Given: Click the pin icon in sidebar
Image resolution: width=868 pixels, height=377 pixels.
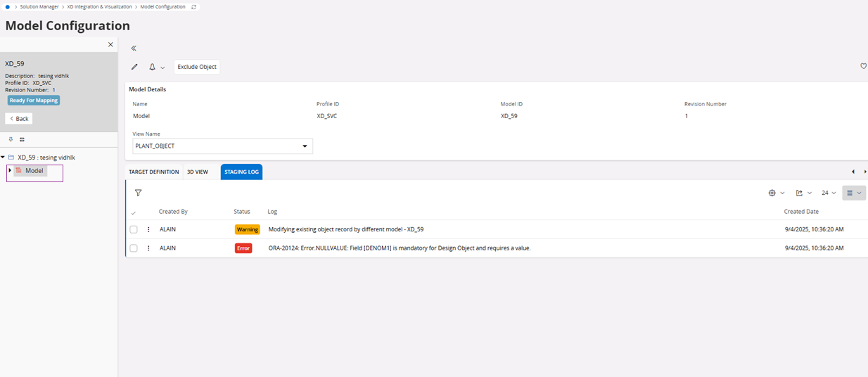Looking at the screenshot, I should point(11,139).
